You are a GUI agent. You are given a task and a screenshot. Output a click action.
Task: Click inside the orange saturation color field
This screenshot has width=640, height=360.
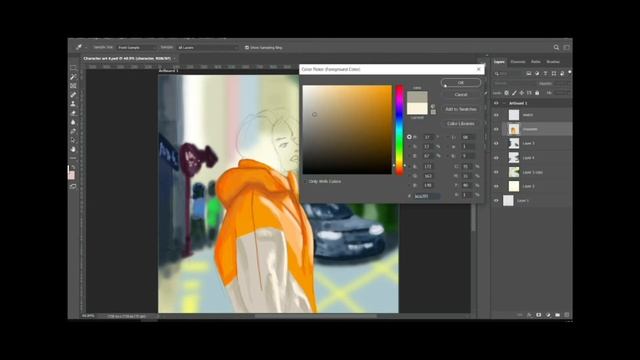[347, 130]
